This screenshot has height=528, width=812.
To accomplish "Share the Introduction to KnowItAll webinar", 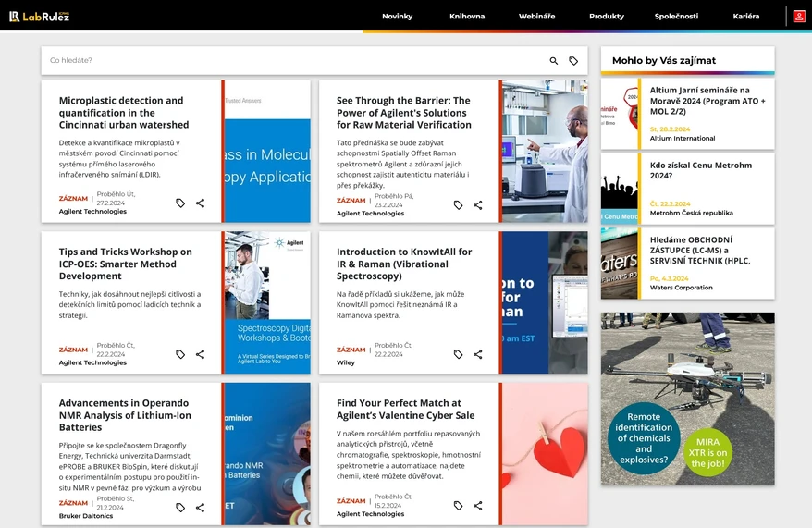I will (x=478, y=354).
